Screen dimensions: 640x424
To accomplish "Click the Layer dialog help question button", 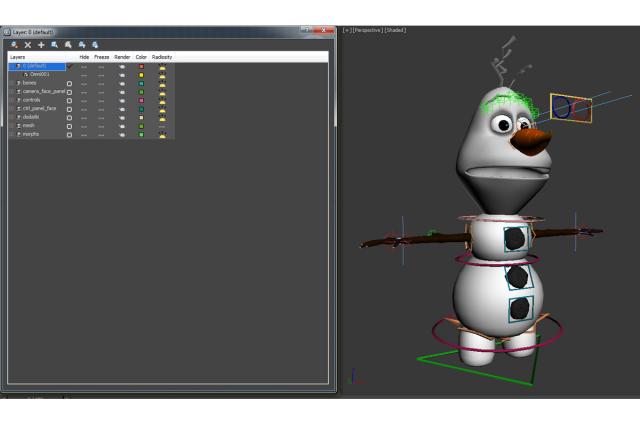I will [x=307, y=29].
